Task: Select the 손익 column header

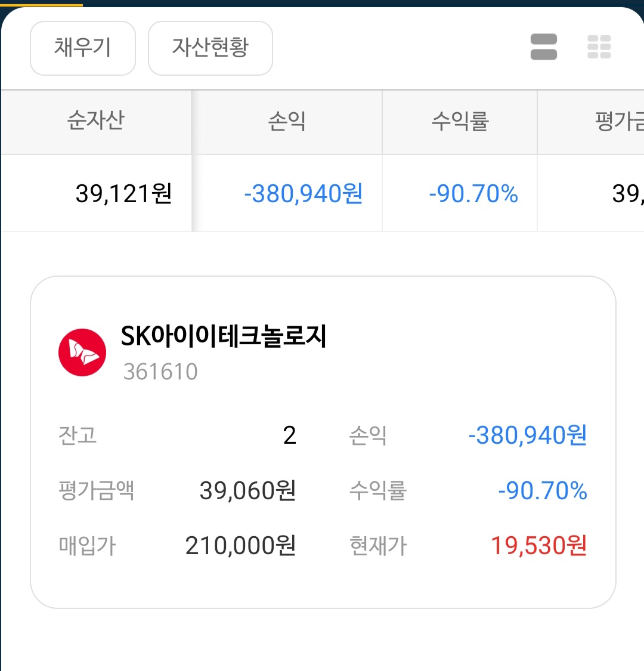Action: pyautogui.click(x=287, y=122)
